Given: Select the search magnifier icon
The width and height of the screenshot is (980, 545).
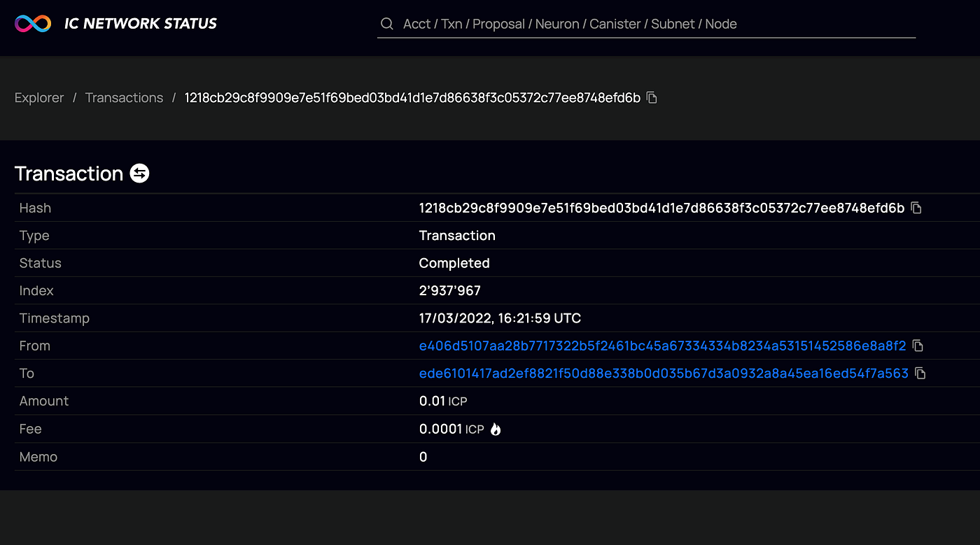Looking at the screenshot, I should point(386,23).
